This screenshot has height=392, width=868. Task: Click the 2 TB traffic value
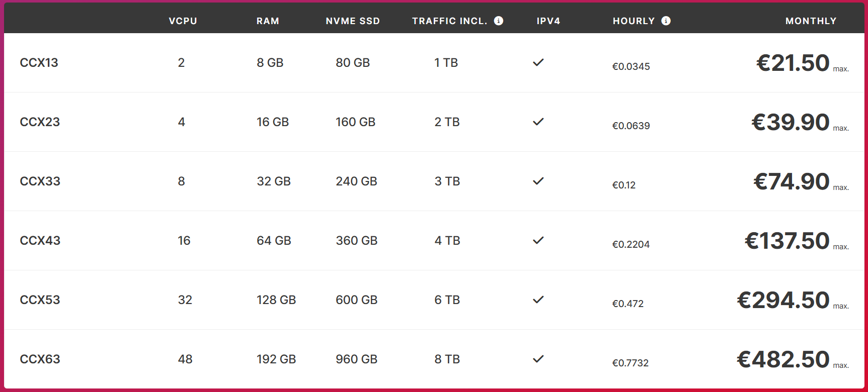pyautogui.click(x=447, y=122)
